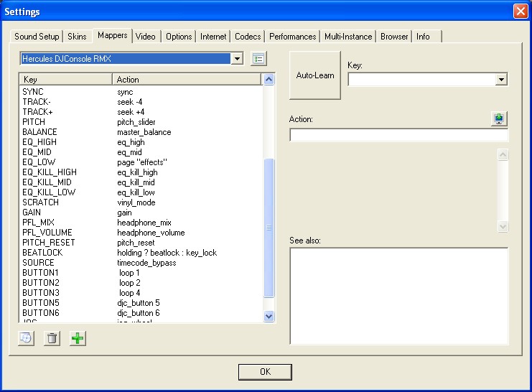The width and height of the screenshot is (532, 392).
Task: Open the Skins tab
Action: tap(76, 37)
